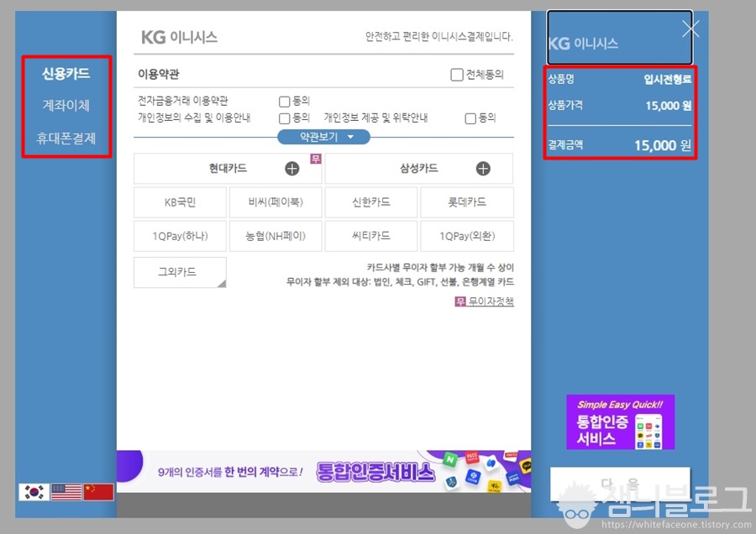Viewport: 756px width, 534px height.
Task: Select the 신한카드 button
Action: pos(370,202)
